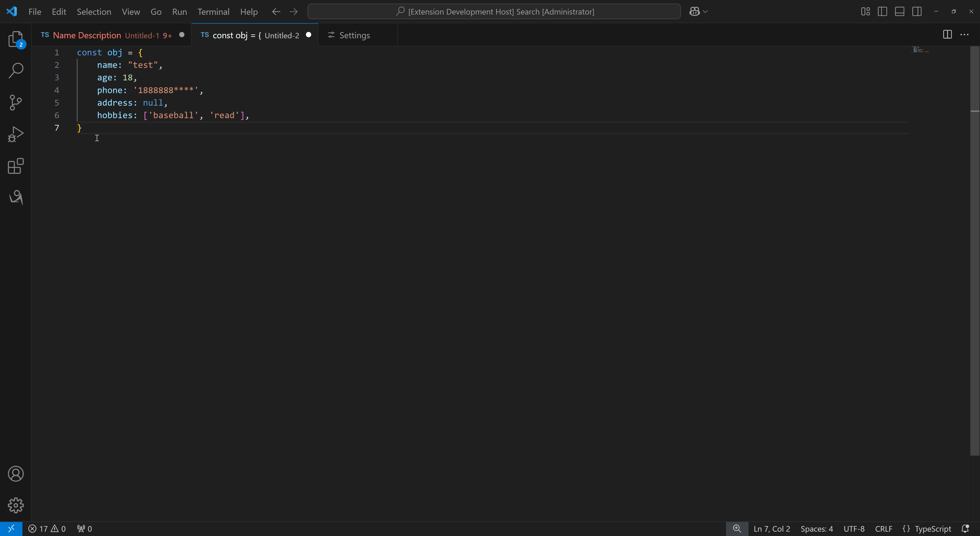Switch to the Settings tab
Viewport: 980px width, 536px height.
click(354, 35)
